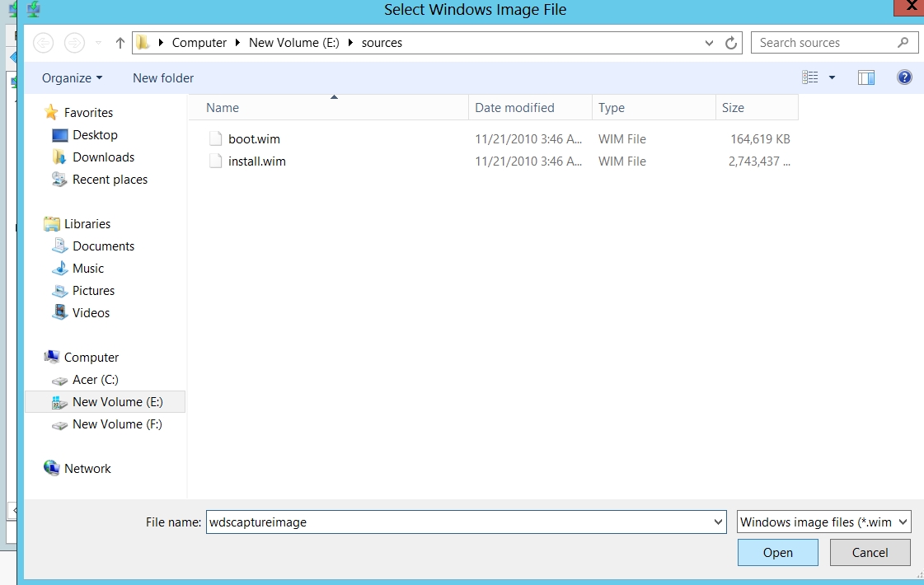Screen dimensions: 924x585
Task: Expand the file type filter dropdown
Action: (903, 522)
